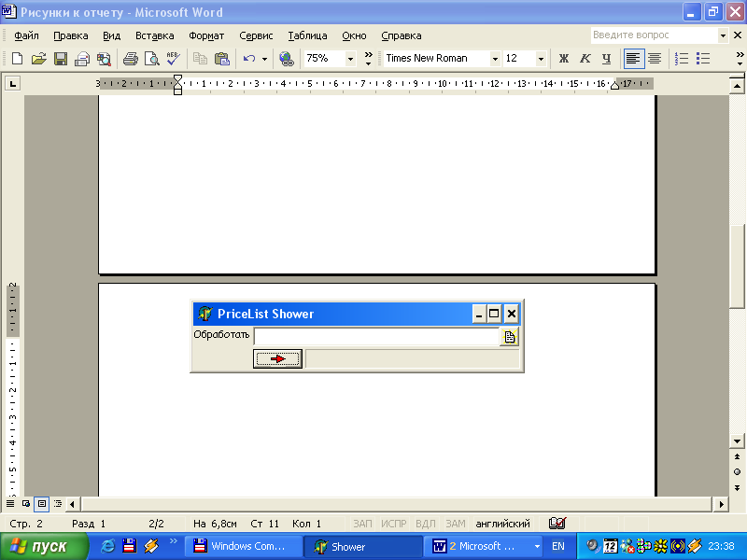Open the Правка menu

pyautogui.click(x=71, y=35)
